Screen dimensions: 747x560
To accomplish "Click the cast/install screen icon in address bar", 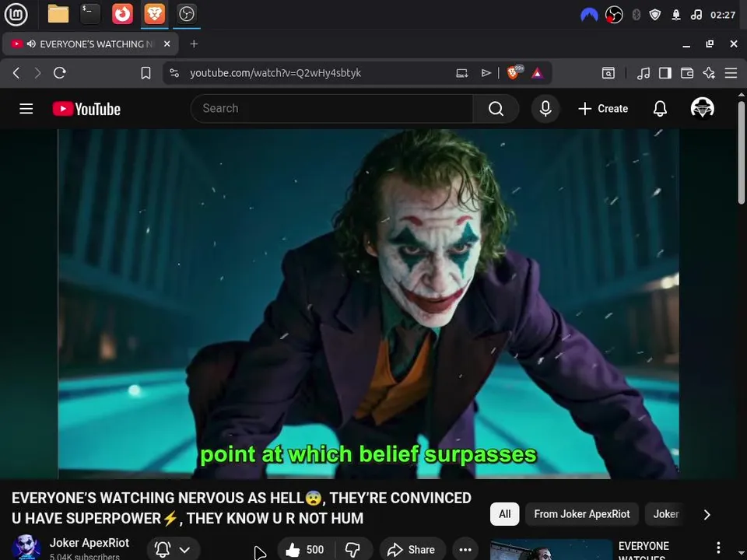I will [461, 73].
